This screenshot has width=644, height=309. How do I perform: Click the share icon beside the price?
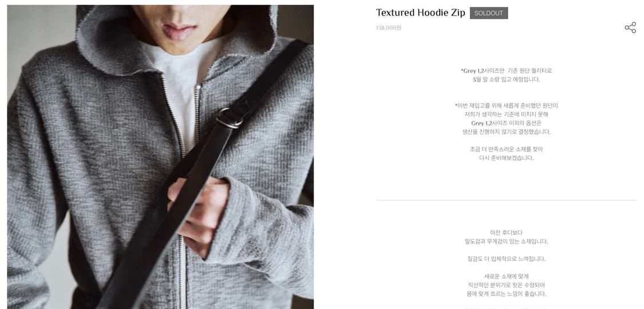(630, 27)
